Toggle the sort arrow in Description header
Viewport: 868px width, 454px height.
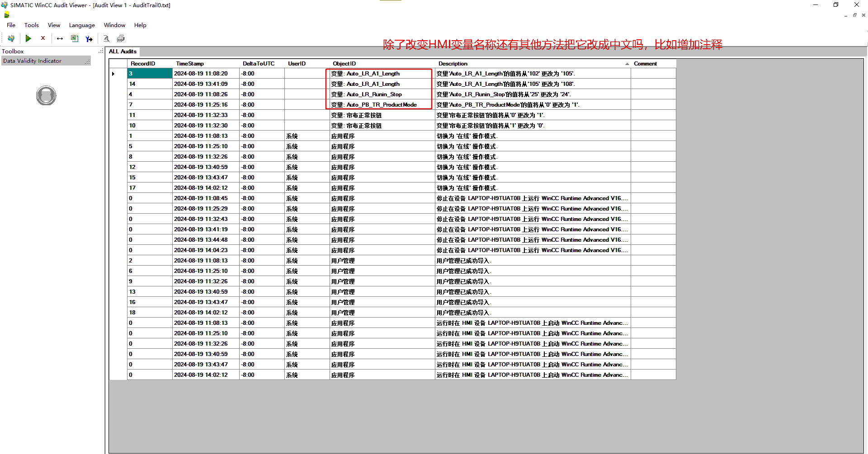[x=627, y=64]
